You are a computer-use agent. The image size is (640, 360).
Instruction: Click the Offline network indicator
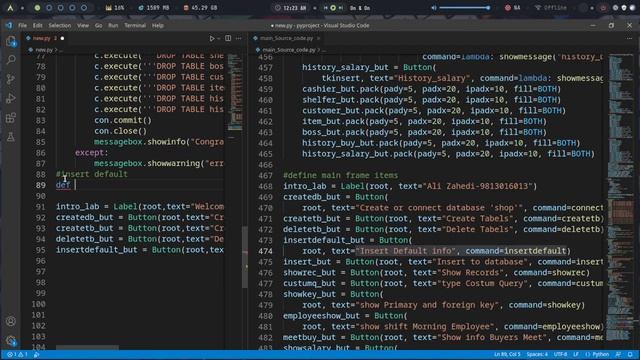(551, 8)
